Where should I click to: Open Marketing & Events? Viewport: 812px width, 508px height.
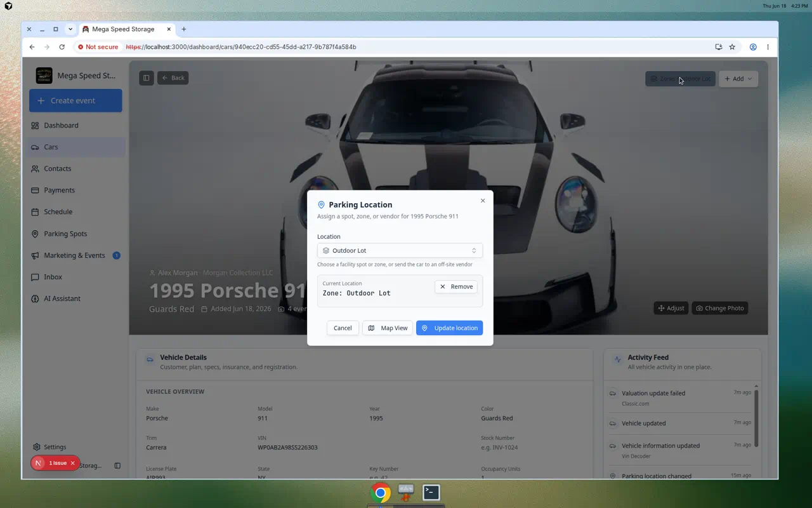75,255
